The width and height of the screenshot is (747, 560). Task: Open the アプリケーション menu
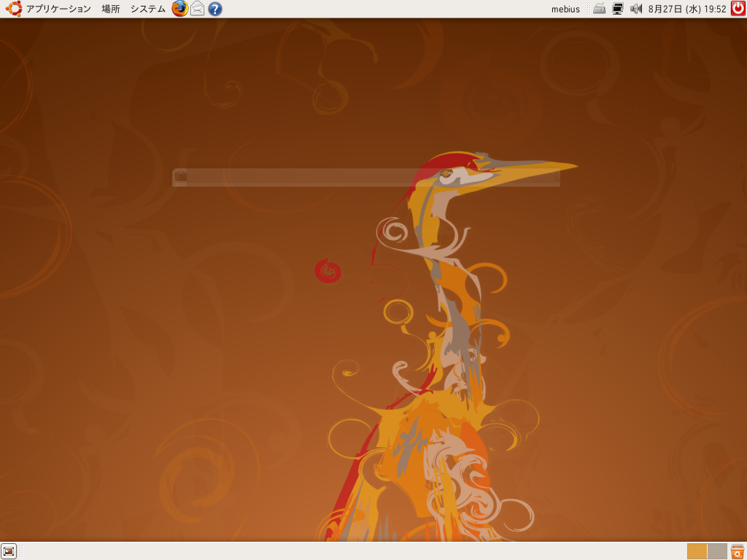click(58, 9)
